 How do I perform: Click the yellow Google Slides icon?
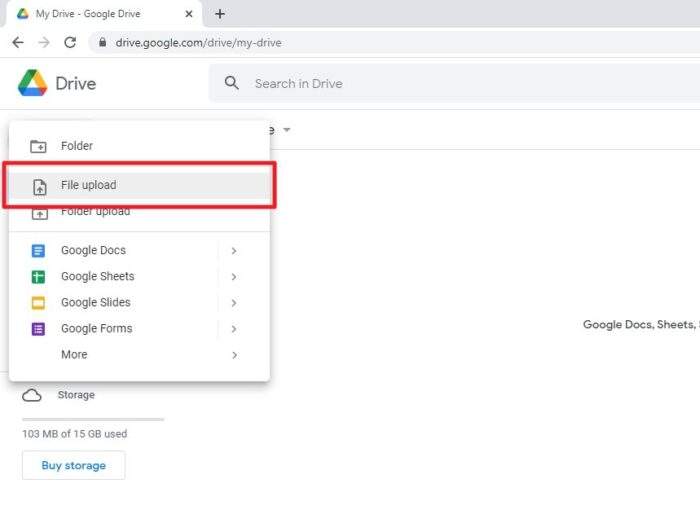point(38,303)
